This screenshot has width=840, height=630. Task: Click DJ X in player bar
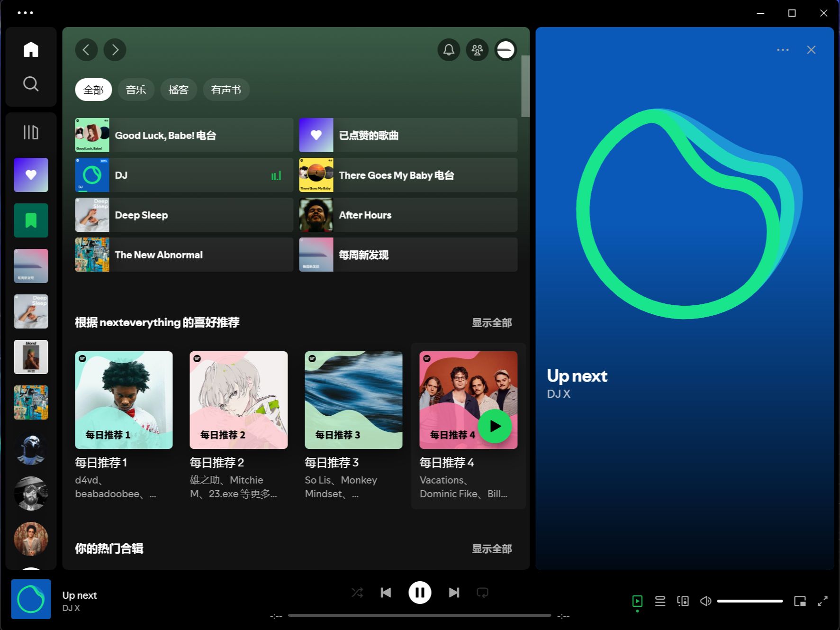pyautogui.click(x=71, y=608)
